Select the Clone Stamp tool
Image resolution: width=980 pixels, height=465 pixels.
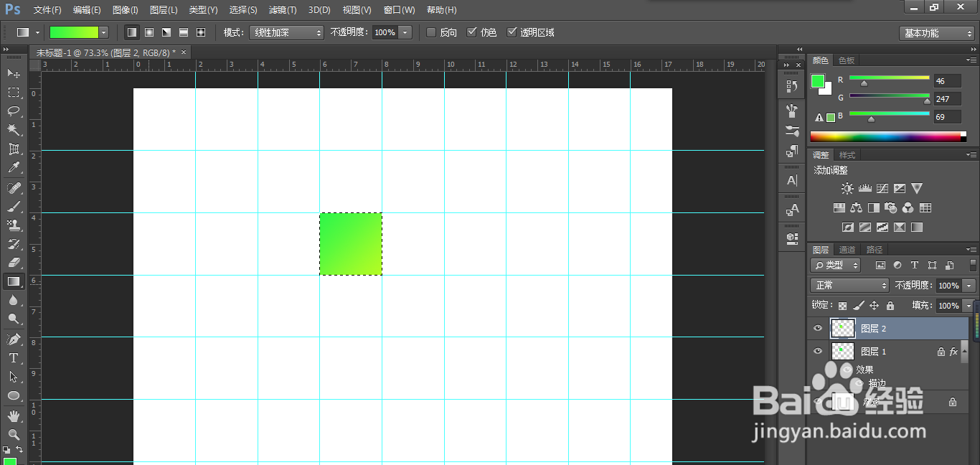14,225
